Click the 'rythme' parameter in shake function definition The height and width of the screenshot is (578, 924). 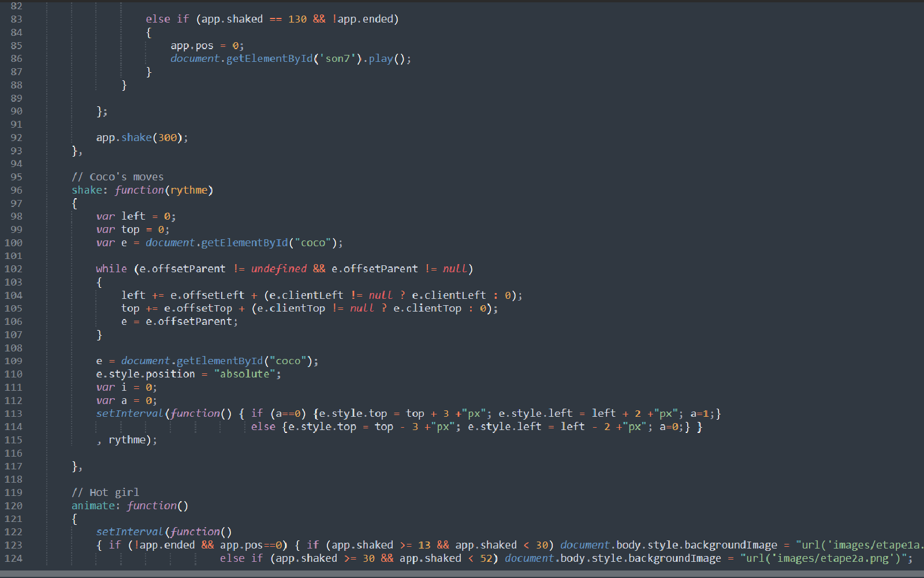189,190
